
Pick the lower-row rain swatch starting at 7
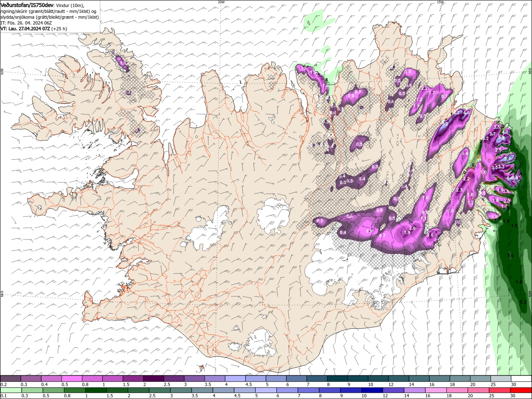tap(308, 390)
